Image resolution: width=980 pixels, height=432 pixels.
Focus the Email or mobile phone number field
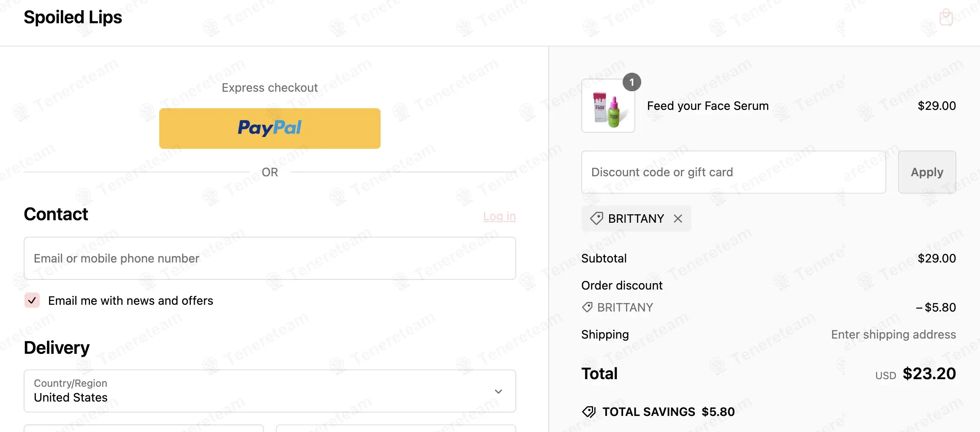pos(269,258)
